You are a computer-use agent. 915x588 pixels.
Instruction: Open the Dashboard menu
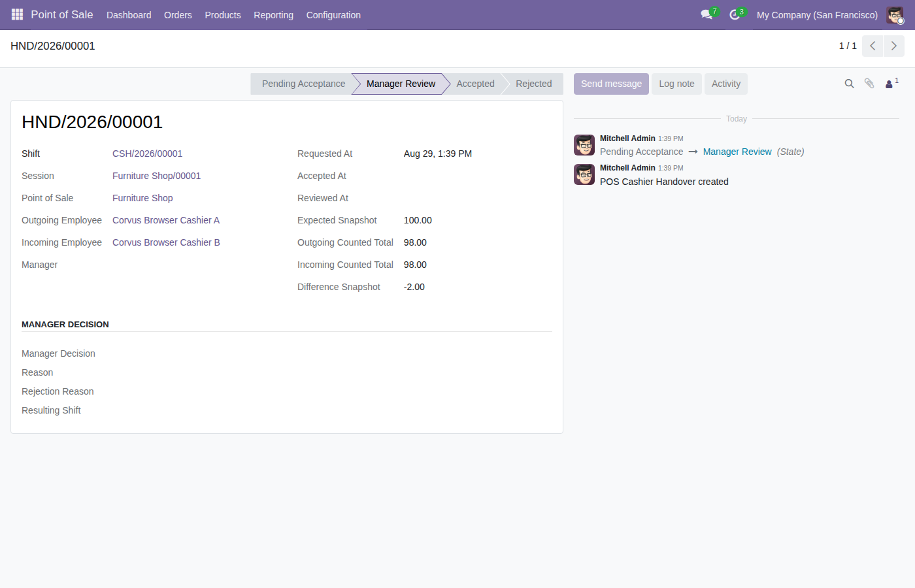(129, 14)
